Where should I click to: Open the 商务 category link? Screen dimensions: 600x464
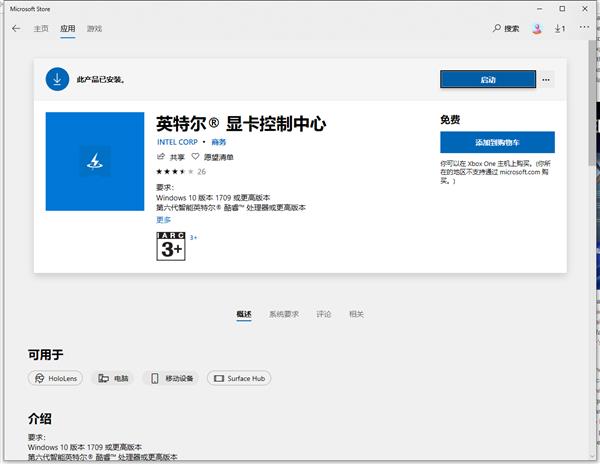218,142
